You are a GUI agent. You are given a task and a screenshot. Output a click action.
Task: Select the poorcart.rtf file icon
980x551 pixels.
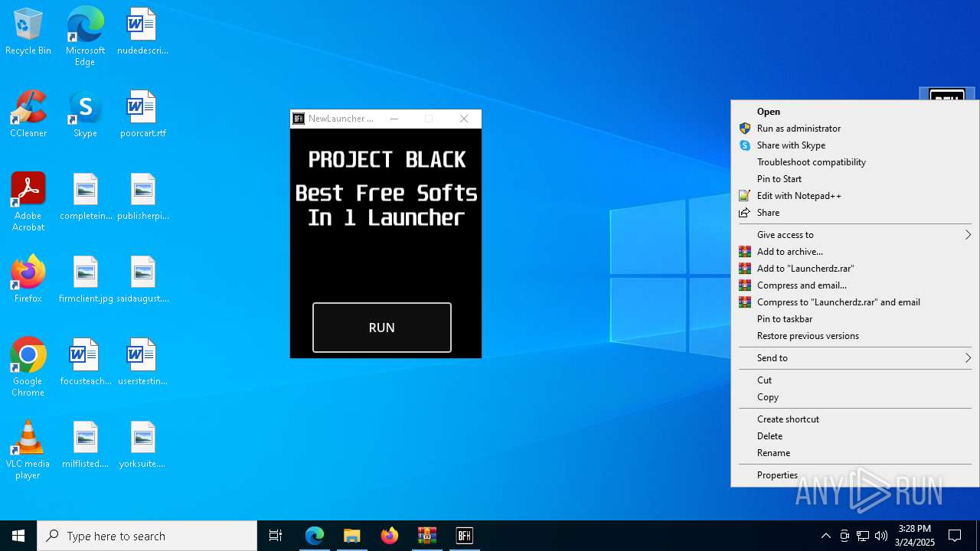click(142, 115)
